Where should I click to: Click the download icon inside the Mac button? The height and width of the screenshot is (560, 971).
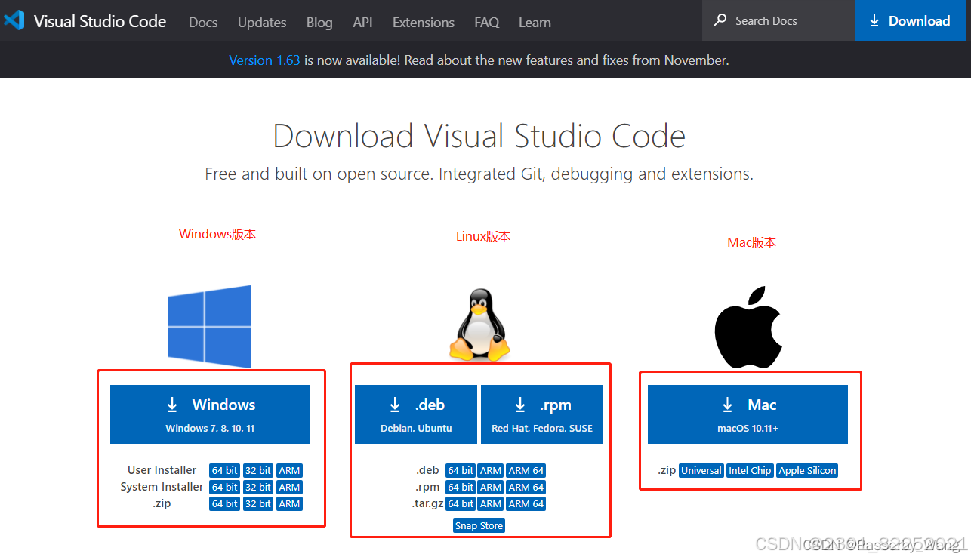[726, 405]
